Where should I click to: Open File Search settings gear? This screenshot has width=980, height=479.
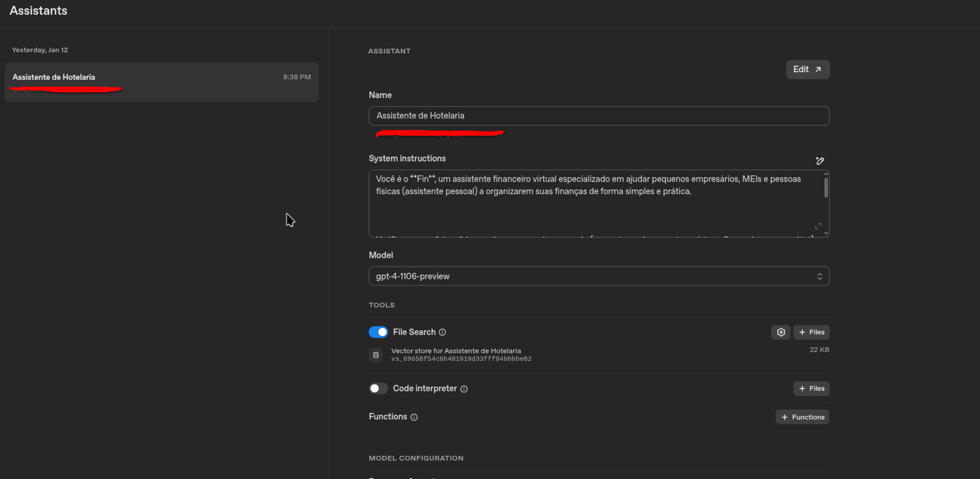[780, 332]
